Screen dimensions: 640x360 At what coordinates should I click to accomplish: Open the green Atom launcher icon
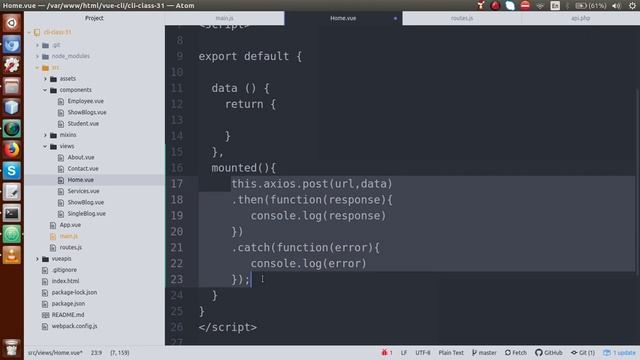(11, 234)
